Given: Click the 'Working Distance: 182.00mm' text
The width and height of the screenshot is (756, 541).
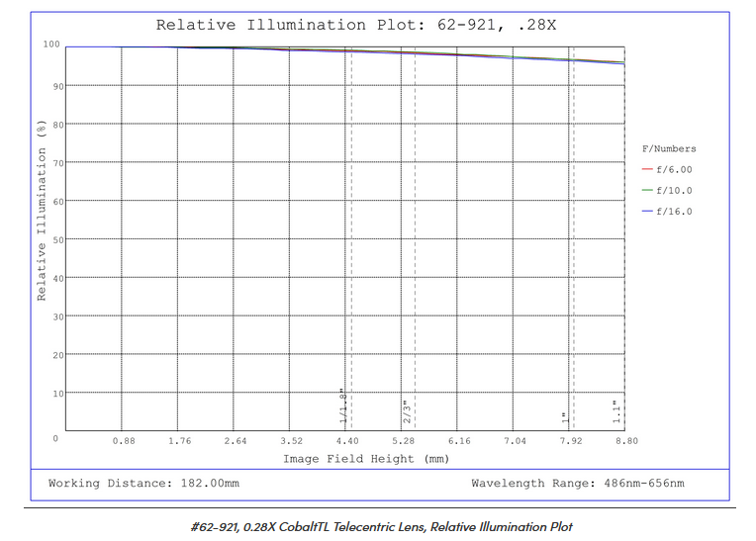Looking at the screenshot, I should point(143,484).
